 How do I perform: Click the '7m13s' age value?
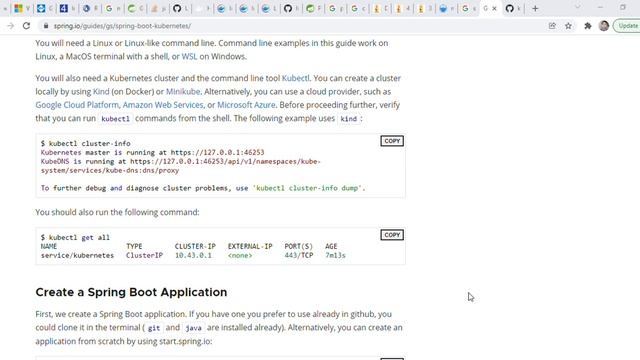tap(335, 256)
